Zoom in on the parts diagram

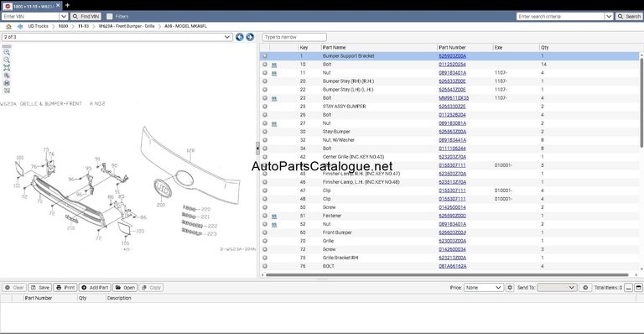(7, 53)
